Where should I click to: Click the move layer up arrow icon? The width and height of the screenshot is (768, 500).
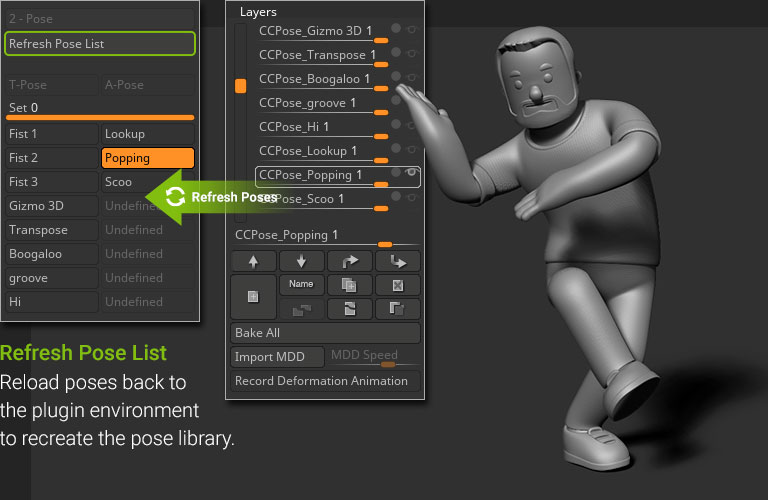click(254, 262)
